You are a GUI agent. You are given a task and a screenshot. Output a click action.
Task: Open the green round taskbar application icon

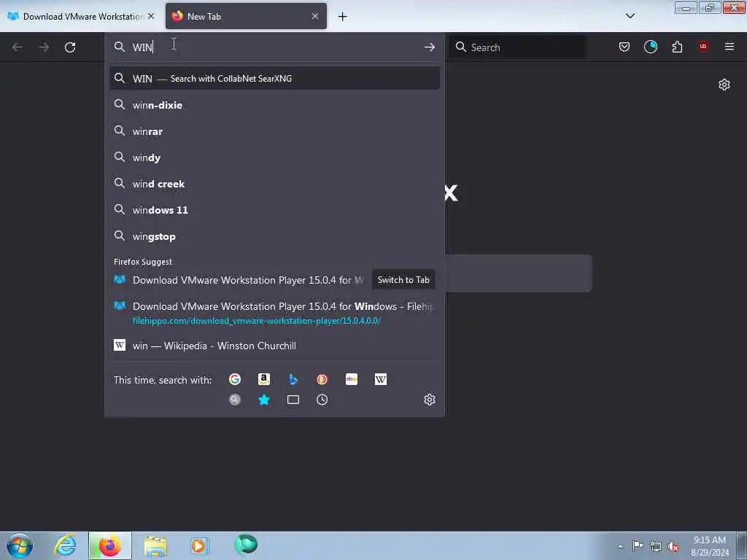pos(246,544)
